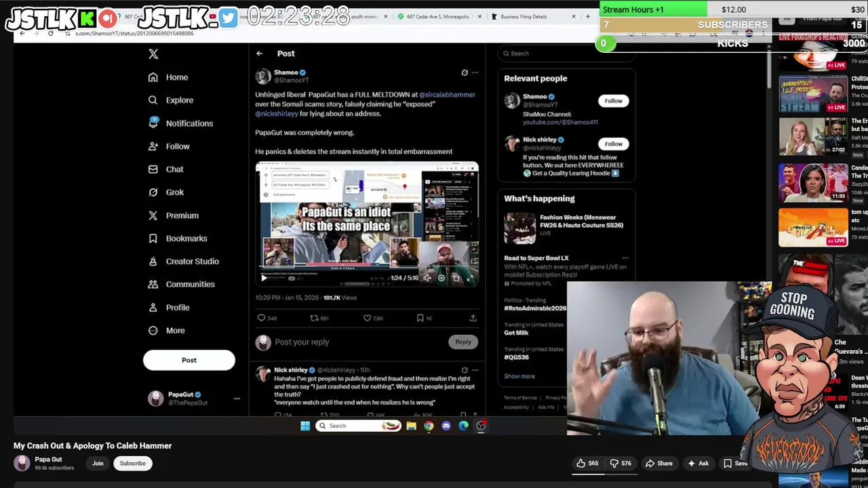Click the streamed browser's vertical scrollbar
The image size is (868, 488).
(768, 68)
